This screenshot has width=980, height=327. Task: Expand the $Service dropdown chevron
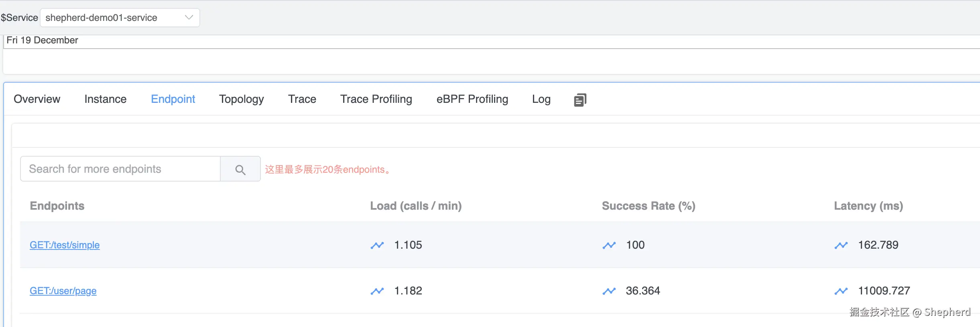[189, 18]
